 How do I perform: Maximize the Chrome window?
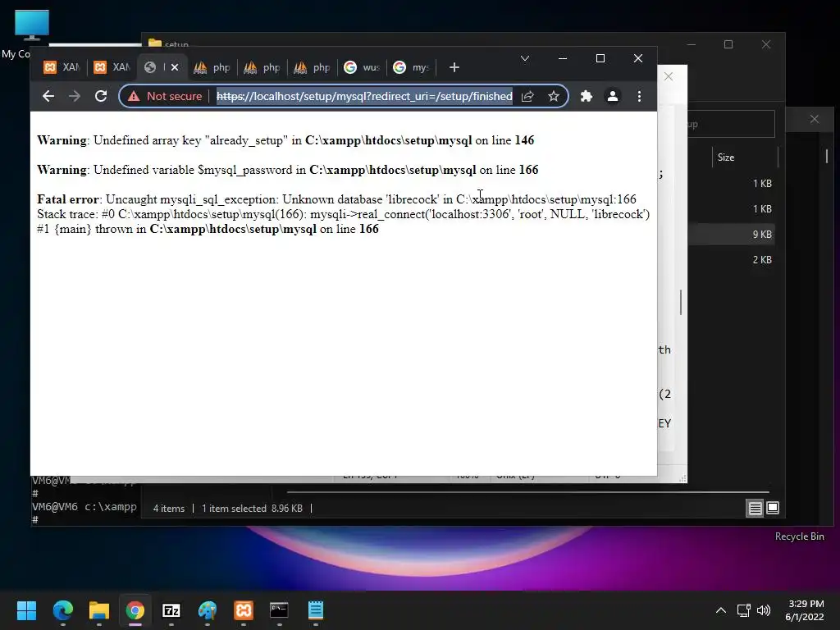[600, 58]
